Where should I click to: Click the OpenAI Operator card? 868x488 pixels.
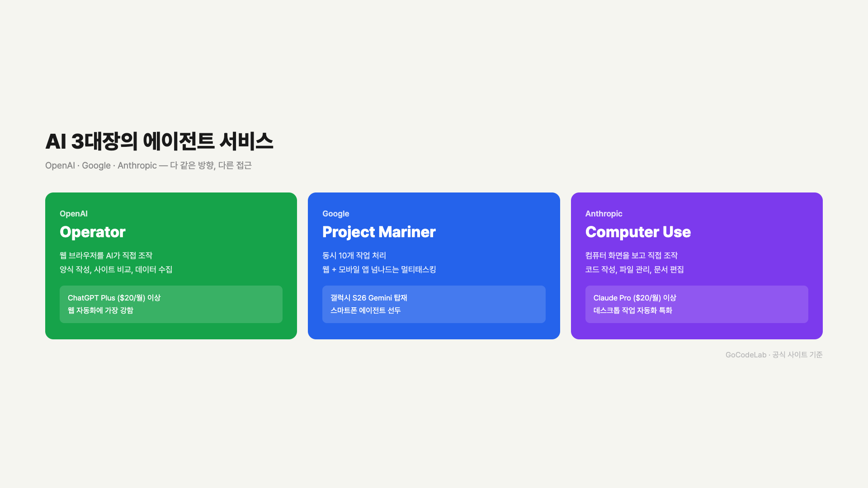[171, 265]
